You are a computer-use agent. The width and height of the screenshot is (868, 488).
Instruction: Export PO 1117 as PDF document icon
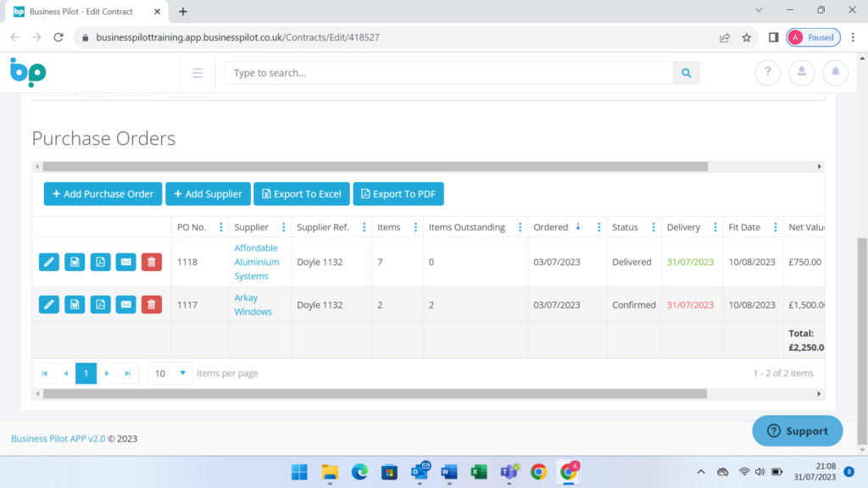point(100,305)
